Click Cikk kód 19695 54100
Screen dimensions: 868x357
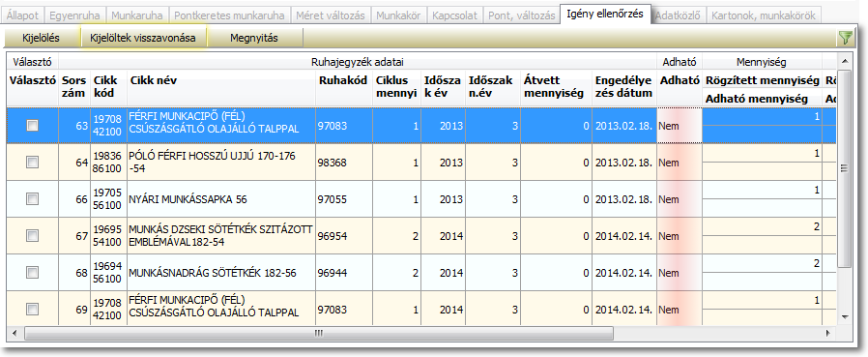point(108,236)
